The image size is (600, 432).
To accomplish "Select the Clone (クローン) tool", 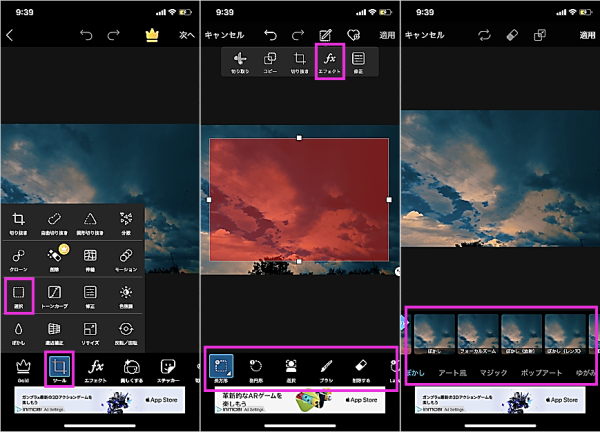I will [18, 260].
